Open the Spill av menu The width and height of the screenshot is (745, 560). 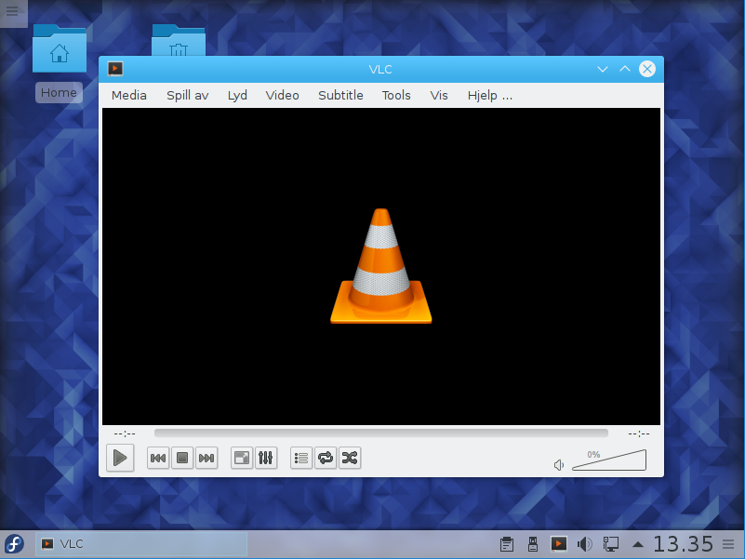(x=187, y=96)
